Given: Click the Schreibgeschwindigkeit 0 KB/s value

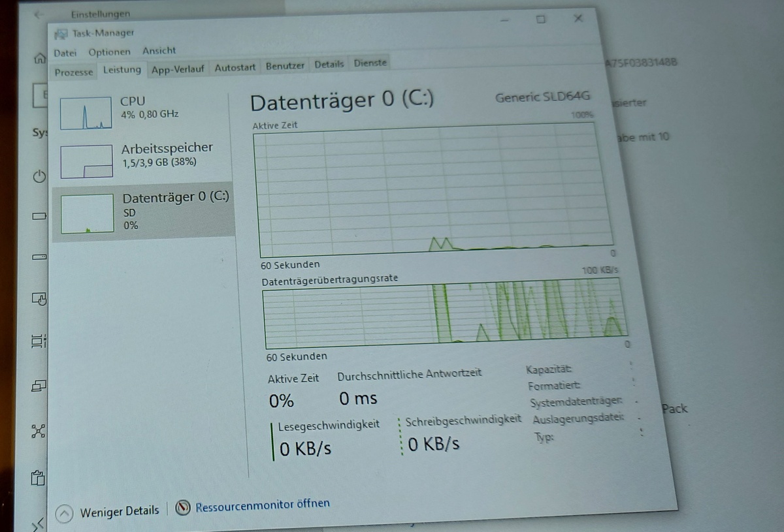Looking at the screenshot, I should tap(434, 445).
